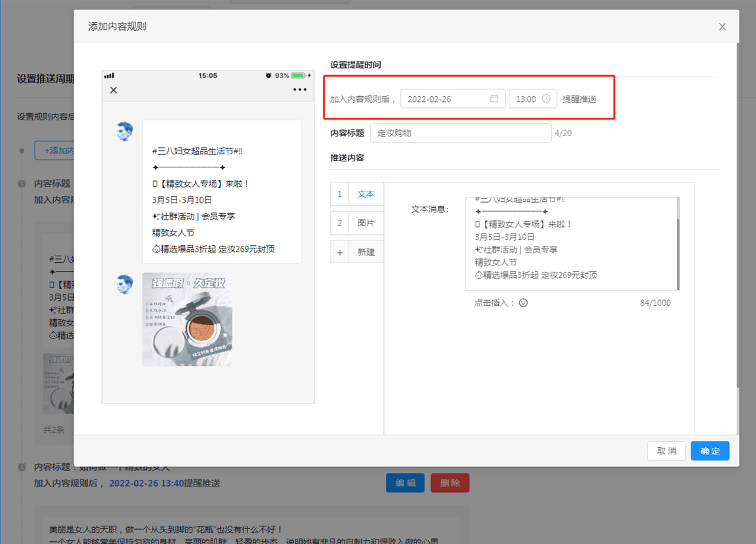Click the clock icon in time field

pos(546,99)
